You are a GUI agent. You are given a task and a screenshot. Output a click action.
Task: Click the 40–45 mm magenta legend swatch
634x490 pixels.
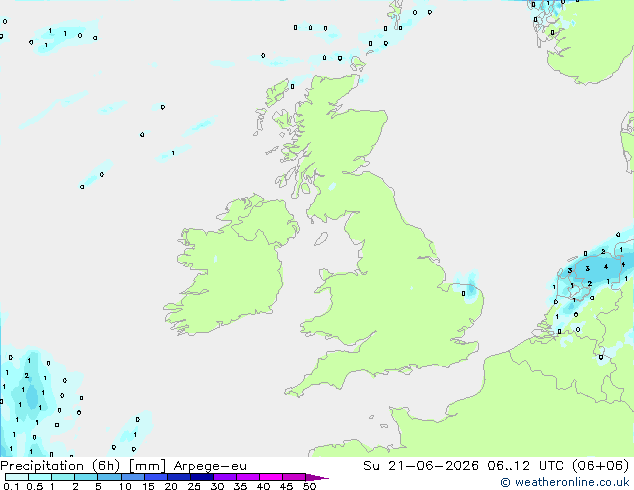point(271,477)
